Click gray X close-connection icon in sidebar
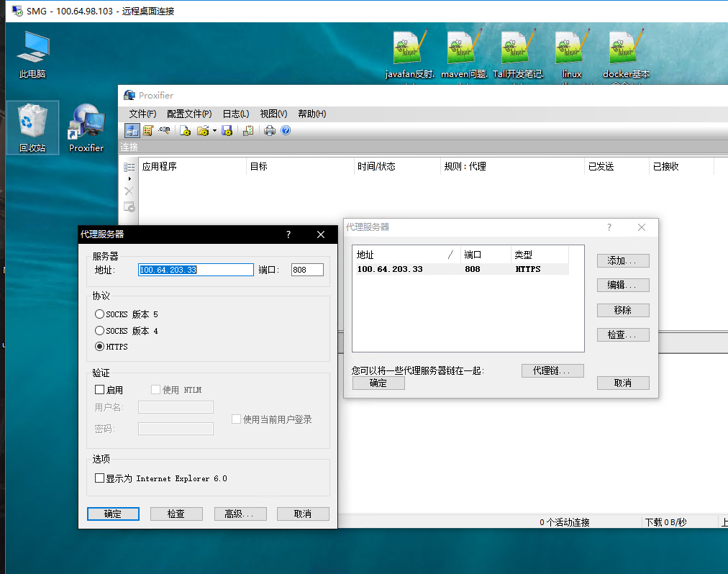The height and width of the screenshot is (574, 728). 129,191
